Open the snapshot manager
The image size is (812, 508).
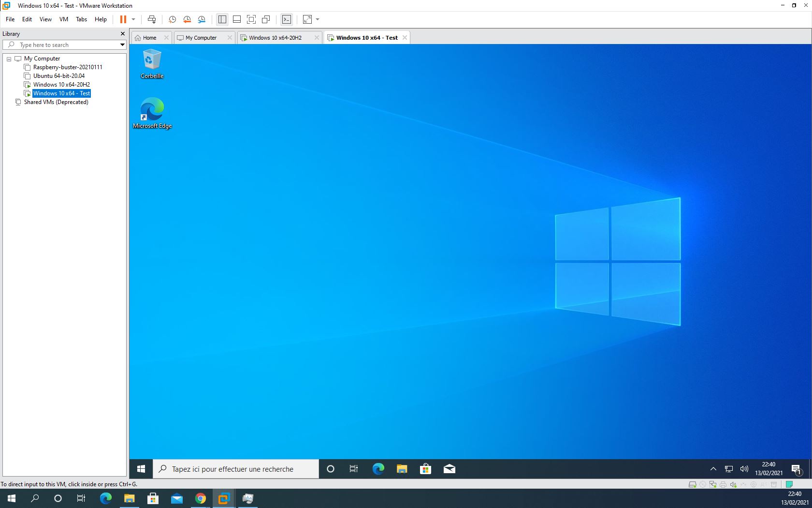(202, 19)
